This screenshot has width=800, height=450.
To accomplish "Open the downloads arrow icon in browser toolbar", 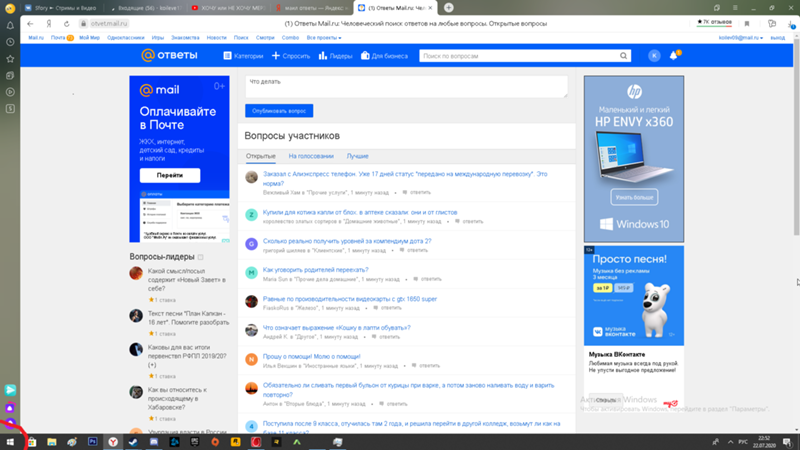I will (x=791, y=24).
